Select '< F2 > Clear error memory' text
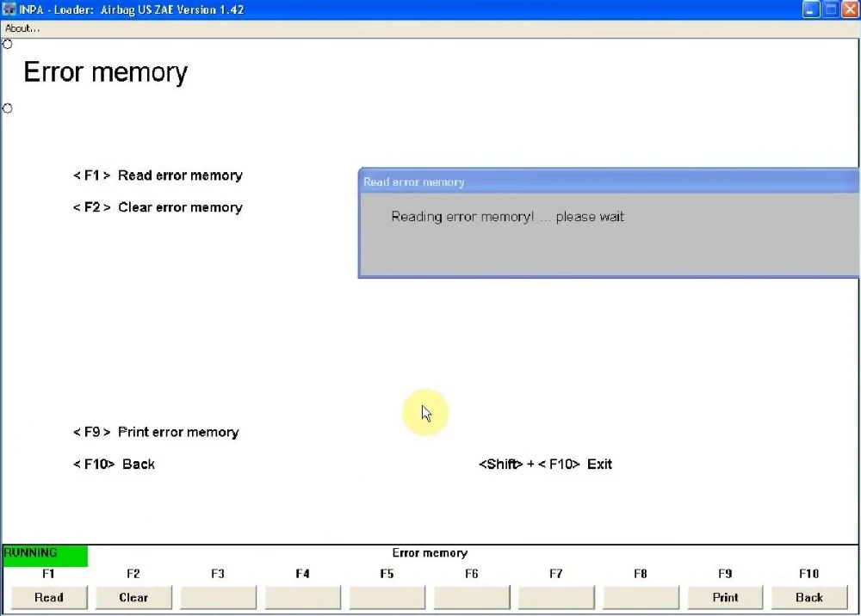Image resolution: width=861 pixels, height=616 pixels. tap(158, 207)
